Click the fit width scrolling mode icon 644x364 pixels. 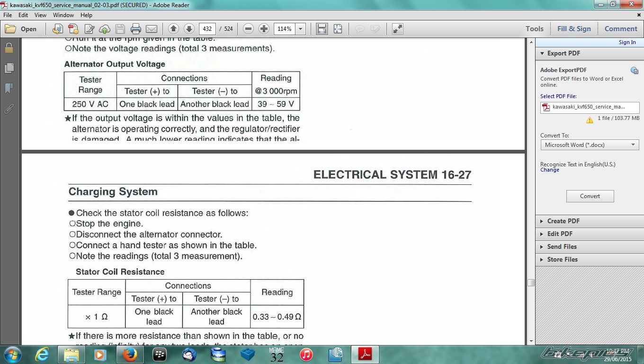(x=322, y=29)
